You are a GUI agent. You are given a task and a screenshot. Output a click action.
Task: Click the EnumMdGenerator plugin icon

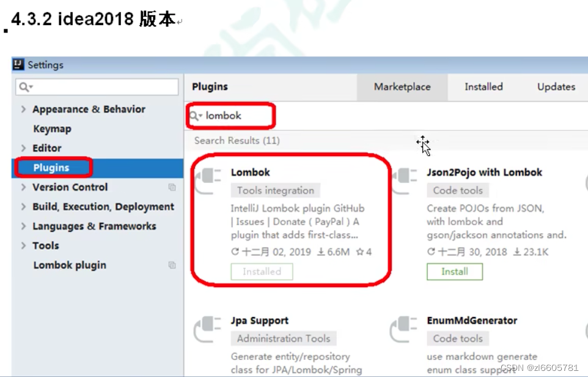click(404, 329)
